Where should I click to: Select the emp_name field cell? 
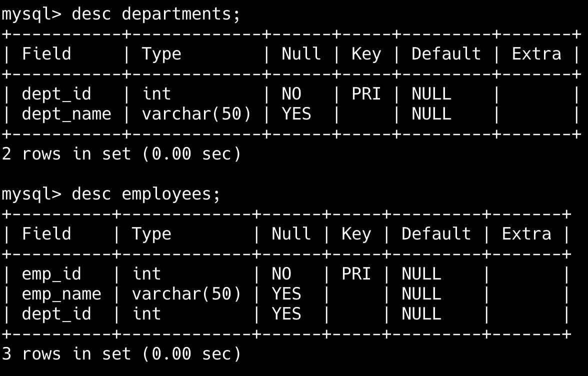(61, 294)
